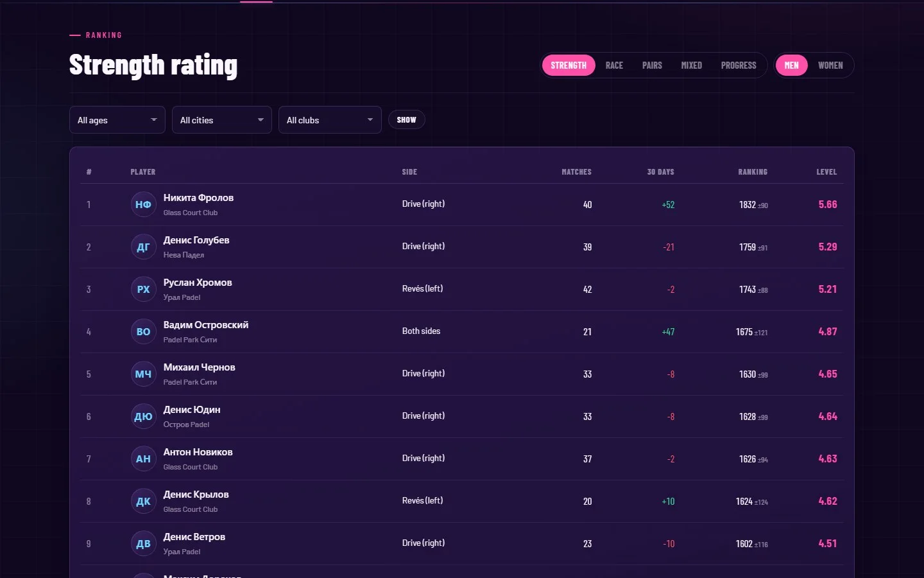
Task: Click the Show filter button
Action: click(406, 120)
